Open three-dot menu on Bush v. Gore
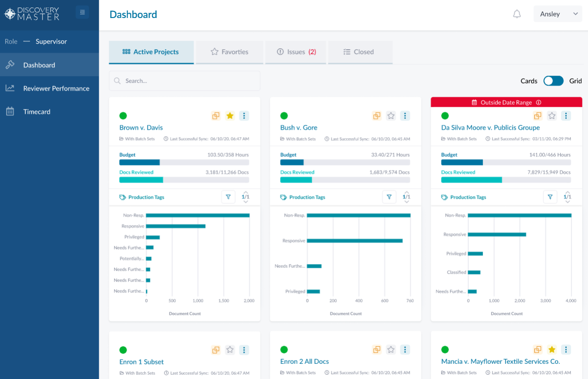The image size is (588, 379). pos(405,115)
